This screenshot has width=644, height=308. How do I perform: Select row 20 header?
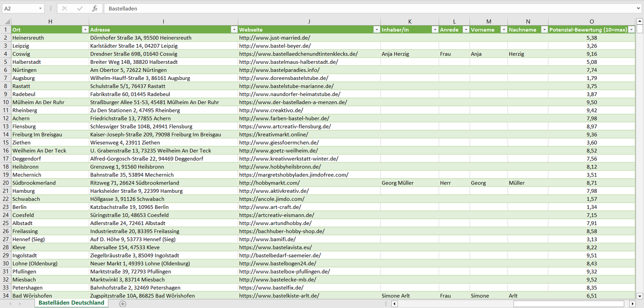(5, 183)
